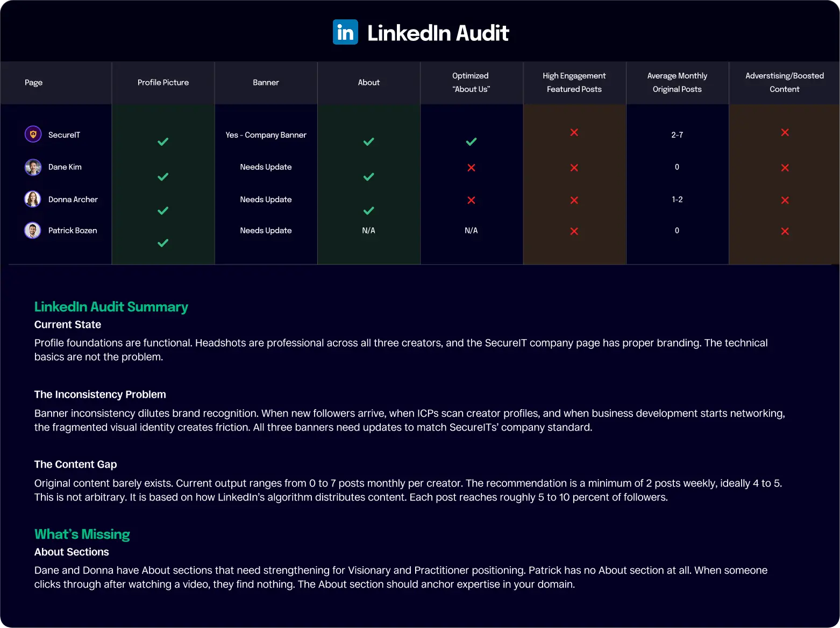The width and height of the screenshot is (840, 628).
Task: Click the bottom checkmark in Profile Picture column
Action: tap(163, 243)
